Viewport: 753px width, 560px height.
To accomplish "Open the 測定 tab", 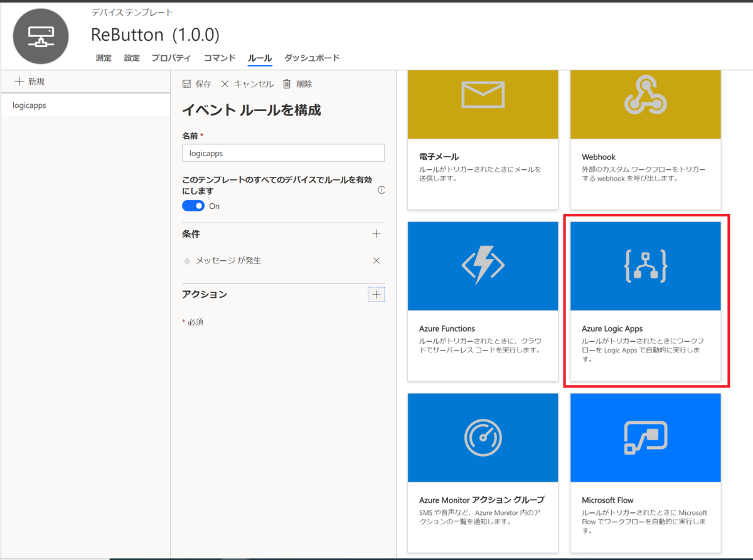I will click(x=104, y=58).
